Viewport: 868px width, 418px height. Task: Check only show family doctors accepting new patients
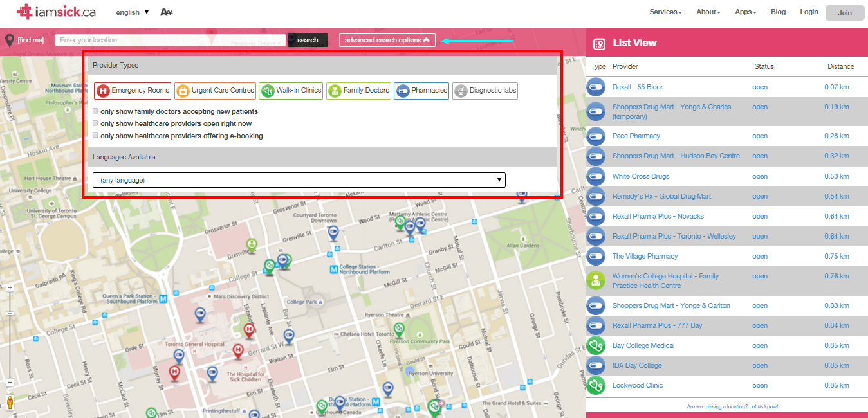click(x=96, y=111)
